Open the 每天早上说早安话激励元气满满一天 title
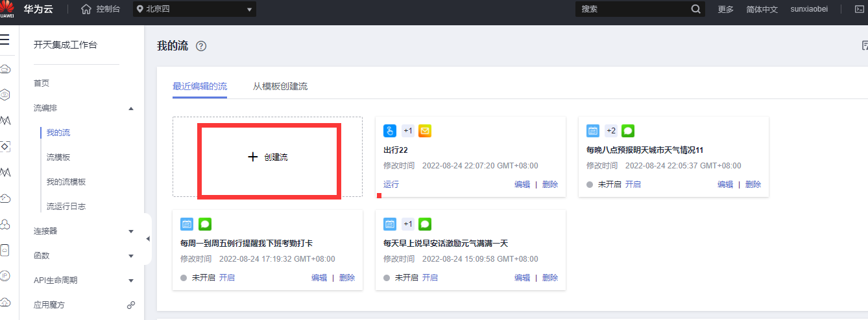 pyautogui.click(x=446, y=244)
